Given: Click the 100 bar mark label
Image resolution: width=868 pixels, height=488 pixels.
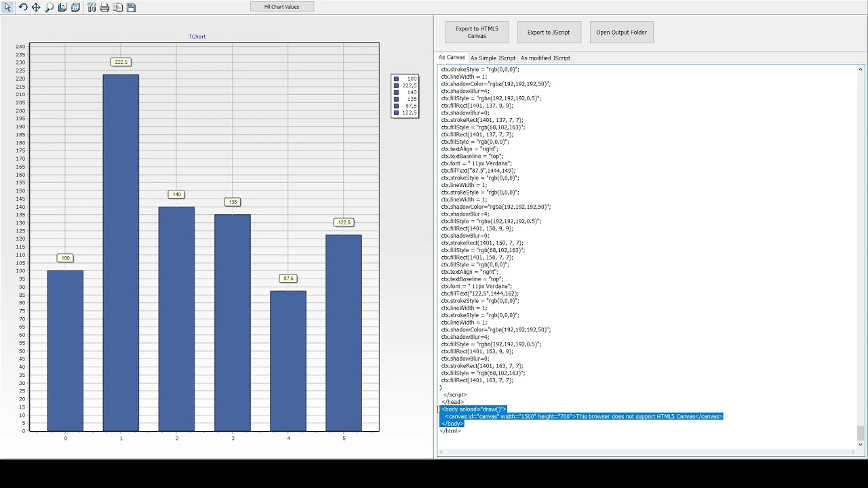Looking at the screenshot, I should [65, 258].
